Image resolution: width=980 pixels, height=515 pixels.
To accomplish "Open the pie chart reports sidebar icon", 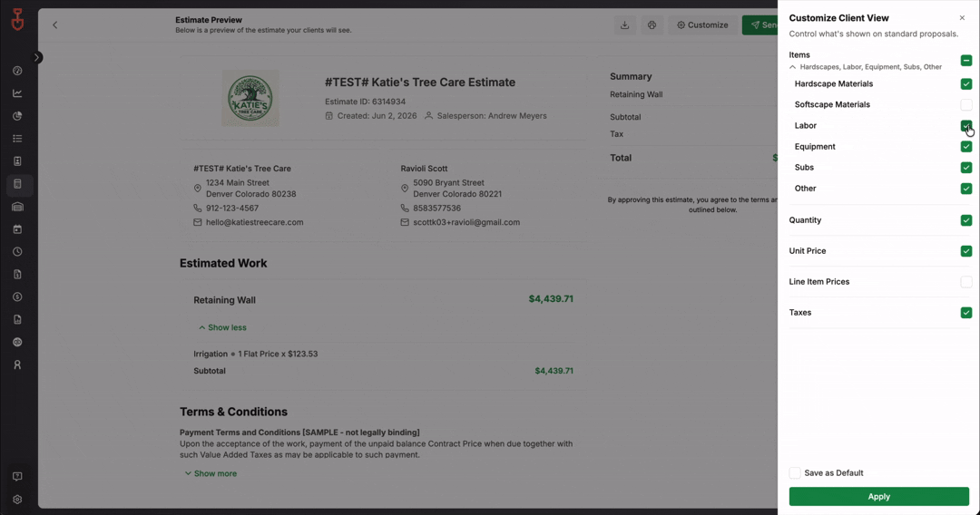I will point(17,115).
